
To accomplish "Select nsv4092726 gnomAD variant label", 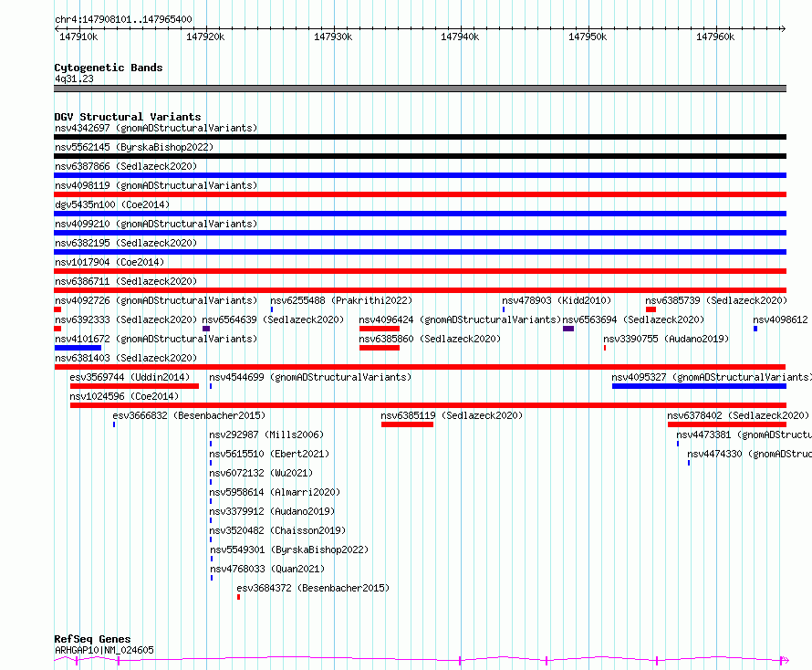I will tap(156, 300).
